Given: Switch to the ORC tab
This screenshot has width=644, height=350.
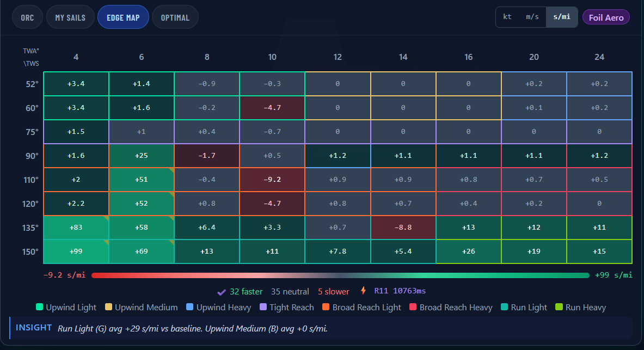Looking at the screenshot, I should [x=28, y=17].
